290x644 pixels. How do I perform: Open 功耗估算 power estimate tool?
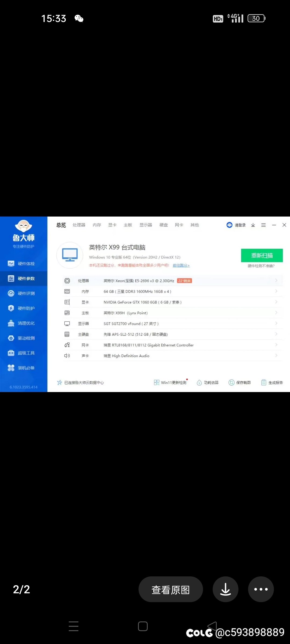[208, 383]
